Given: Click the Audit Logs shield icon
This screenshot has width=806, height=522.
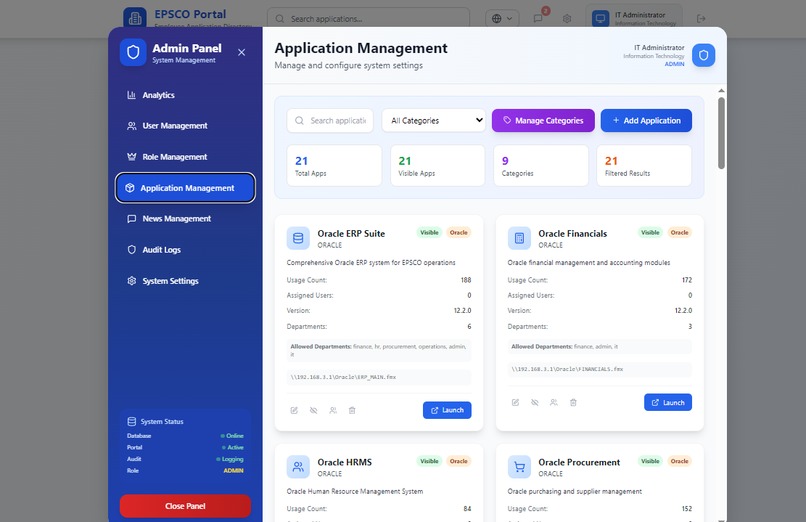Looking at the screenshot, I should coord(132,250).
